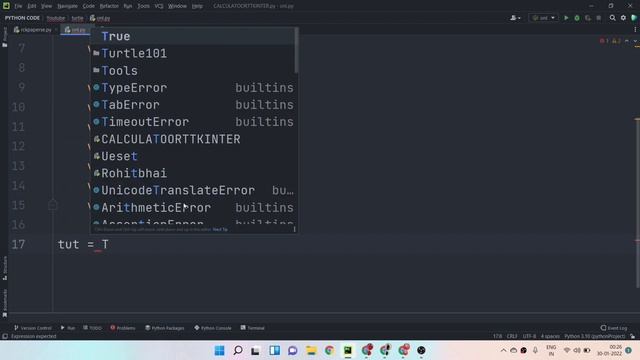Open Google Chrome from the taskbar
The height and width of the screenshot is (360, 640).
click(x=329, y=350)
